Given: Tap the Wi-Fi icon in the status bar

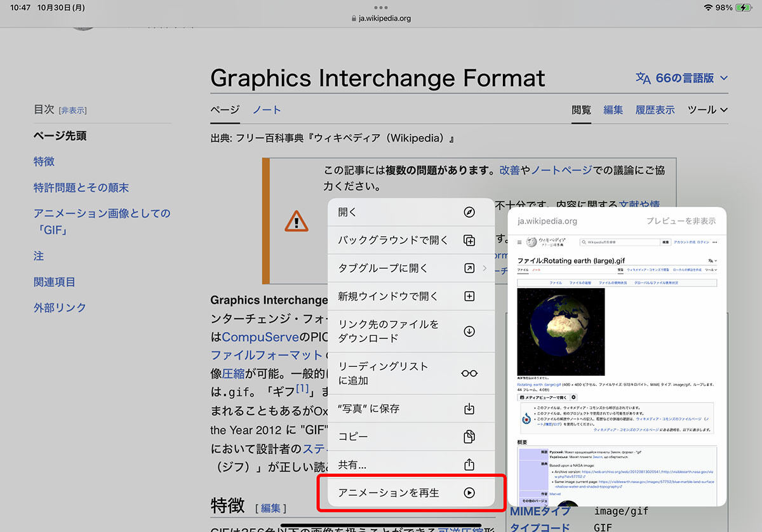Looking at the screenshot, I should (x=708, y=8).
